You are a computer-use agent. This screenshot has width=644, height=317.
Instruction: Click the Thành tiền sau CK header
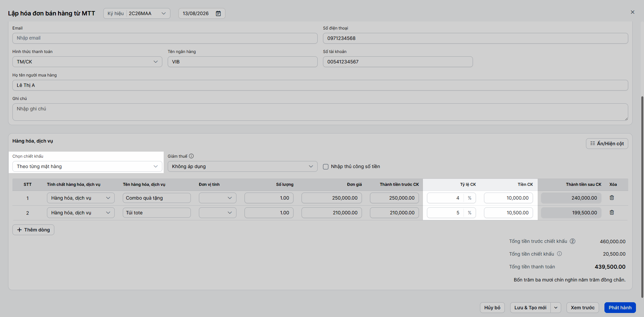coord(584,184)
